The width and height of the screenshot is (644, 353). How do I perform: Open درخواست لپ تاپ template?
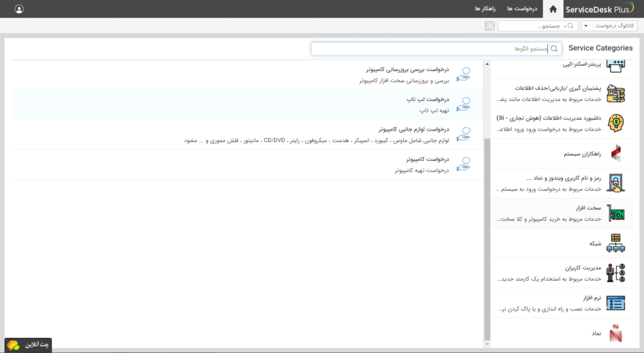point(428,99)
